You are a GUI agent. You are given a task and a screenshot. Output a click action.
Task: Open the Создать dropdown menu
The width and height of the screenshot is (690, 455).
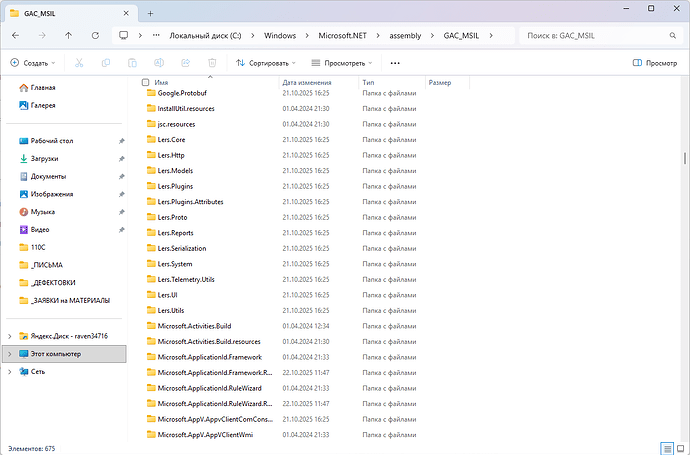pyautogui.click(x=32, y=62)
